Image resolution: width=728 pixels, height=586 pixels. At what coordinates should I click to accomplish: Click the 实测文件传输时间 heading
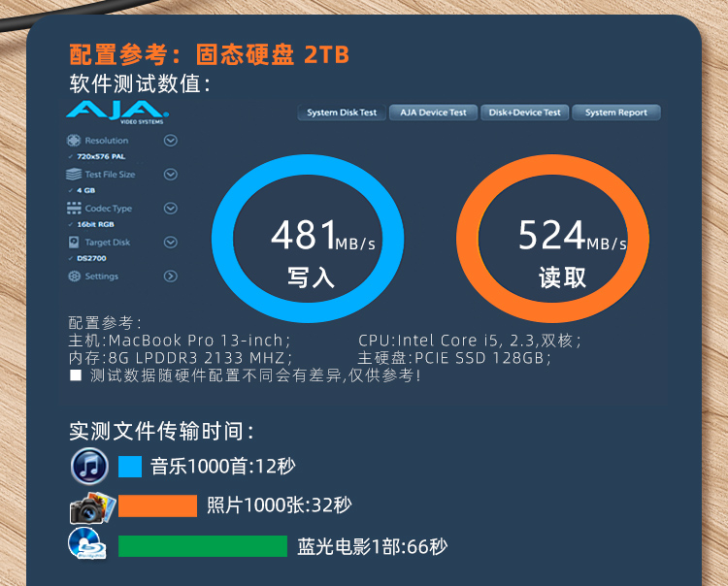(161, 431)
